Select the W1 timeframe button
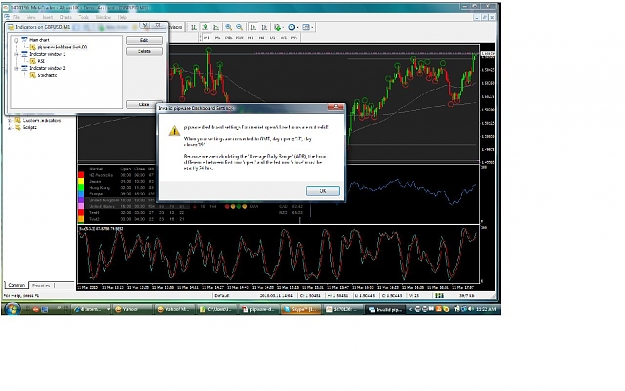The width and height of the screenshot is (625, 391). point(283,38)
